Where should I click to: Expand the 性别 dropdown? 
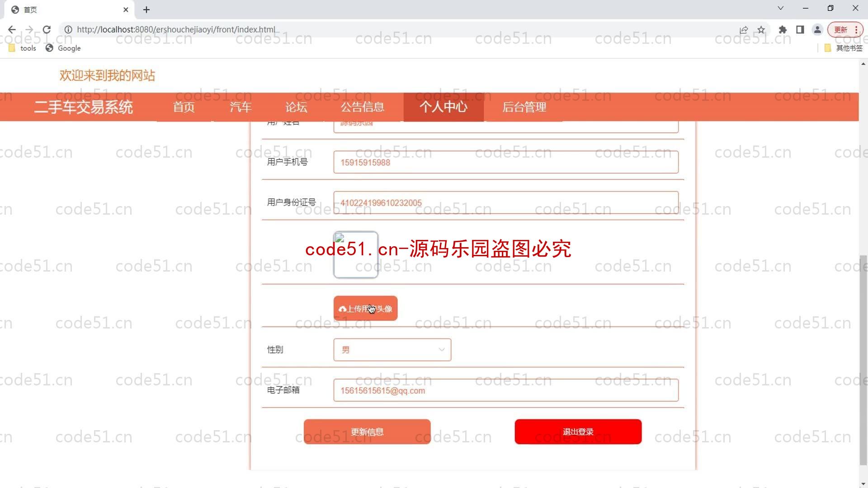[x=392, y=350]
